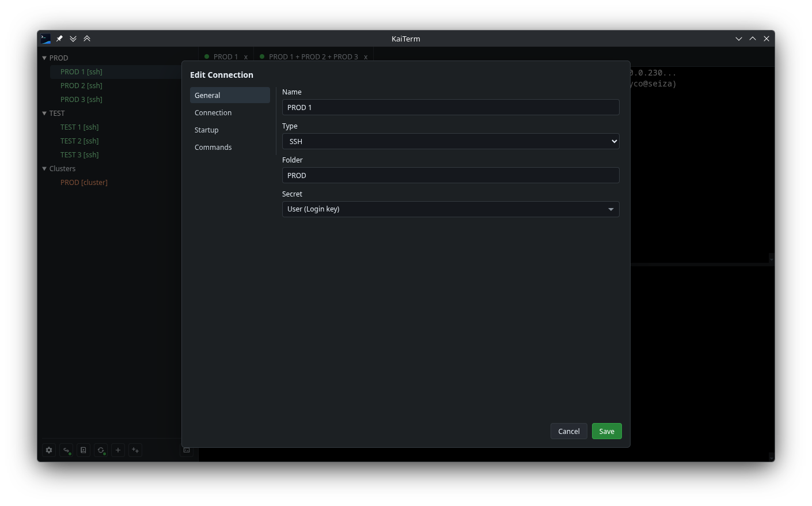Switch to the Commands section
This screenshot has height=506, width=812.
(230, 147)
